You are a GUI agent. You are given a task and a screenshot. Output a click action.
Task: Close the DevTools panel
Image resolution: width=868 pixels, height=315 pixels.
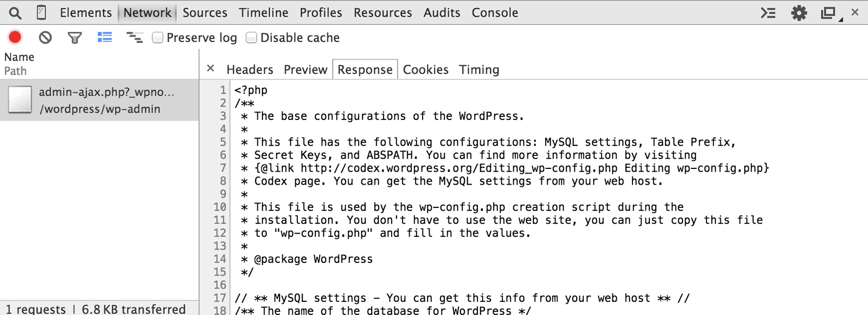point(855,12)
